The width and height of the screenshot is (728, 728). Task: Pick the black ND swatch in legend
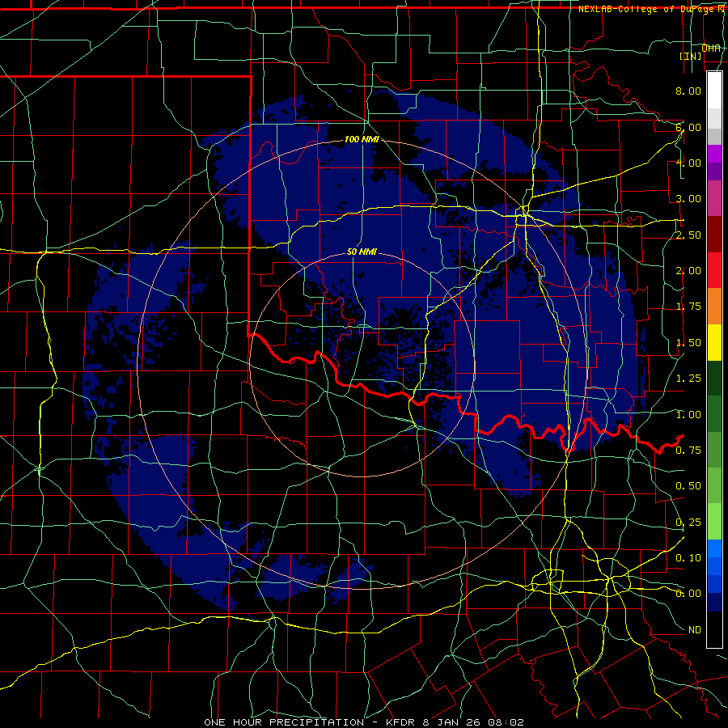click(714, 629)
